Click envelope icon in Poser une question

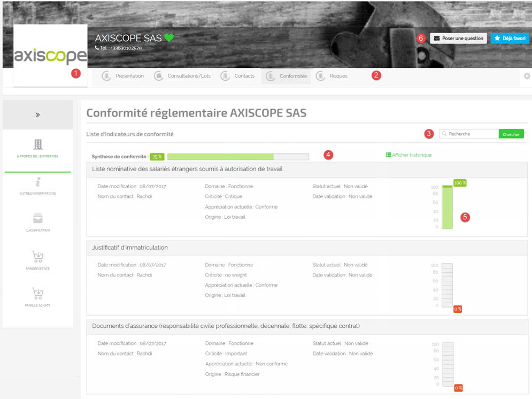coord(437,39)
